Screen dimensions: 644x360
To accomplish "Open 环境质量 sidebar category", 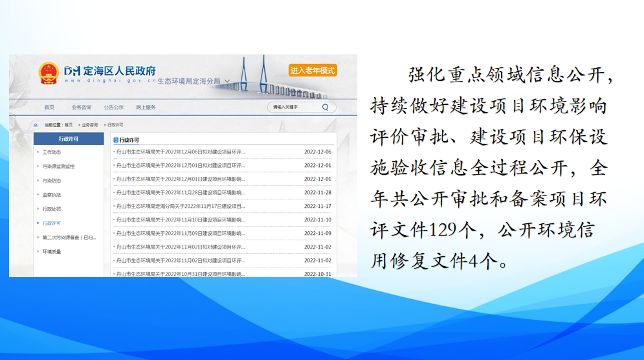I will click(x=52, y=252).
